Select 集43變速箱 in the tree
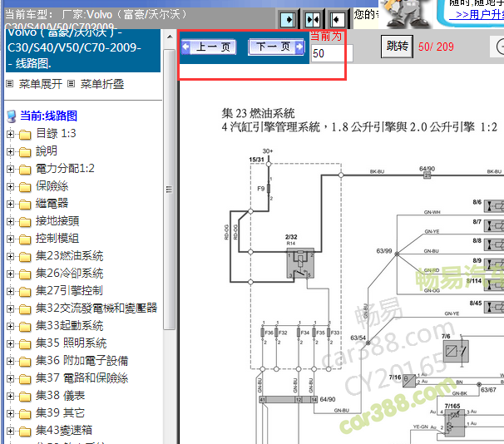This screenshot has width=504, height=444. click(64, 431)
